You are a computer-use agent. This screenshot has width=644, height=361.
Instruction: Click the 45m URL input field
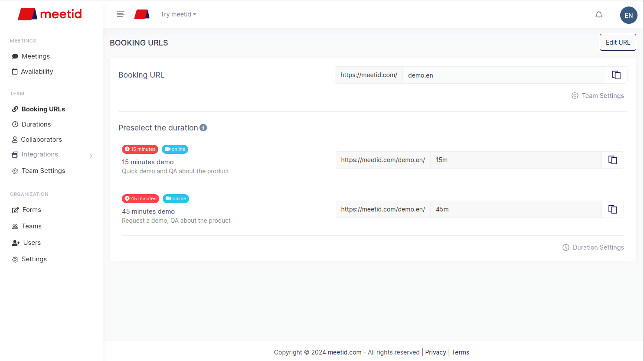[516, 209]
